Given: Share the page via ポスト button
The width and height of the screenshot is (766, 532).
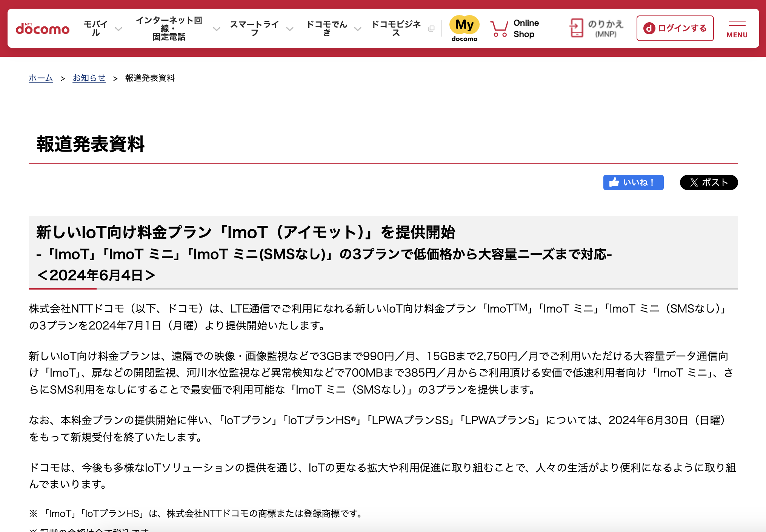Looking at the screenshot, I should coord(709,182).
